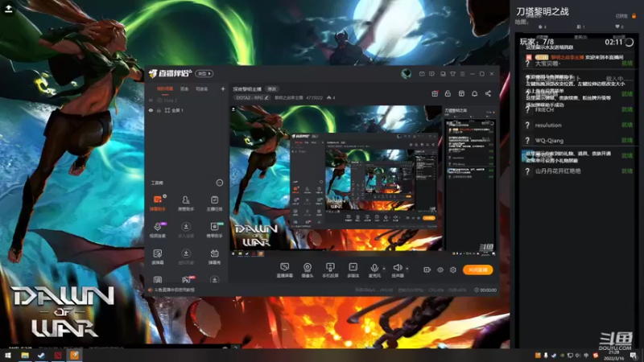Add 摄像头 webcam source
This screenshot has height=362, width=644.
tap(308, 270)
